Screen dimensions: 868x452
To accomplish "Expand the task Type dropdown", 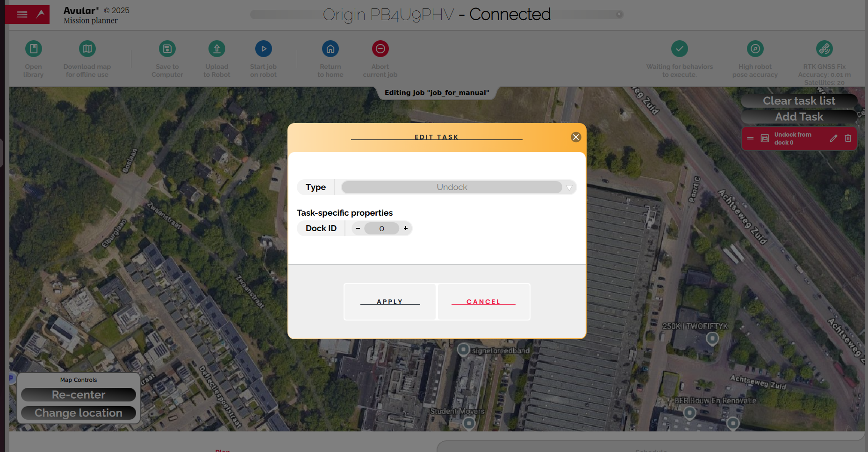I will point(569,188).
